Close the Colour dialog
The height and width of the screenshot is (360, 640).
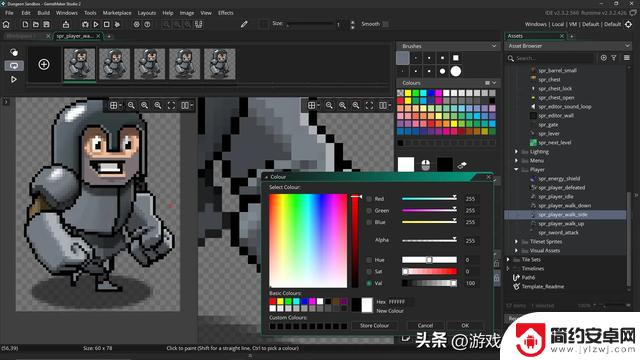(x=489, y=177)
